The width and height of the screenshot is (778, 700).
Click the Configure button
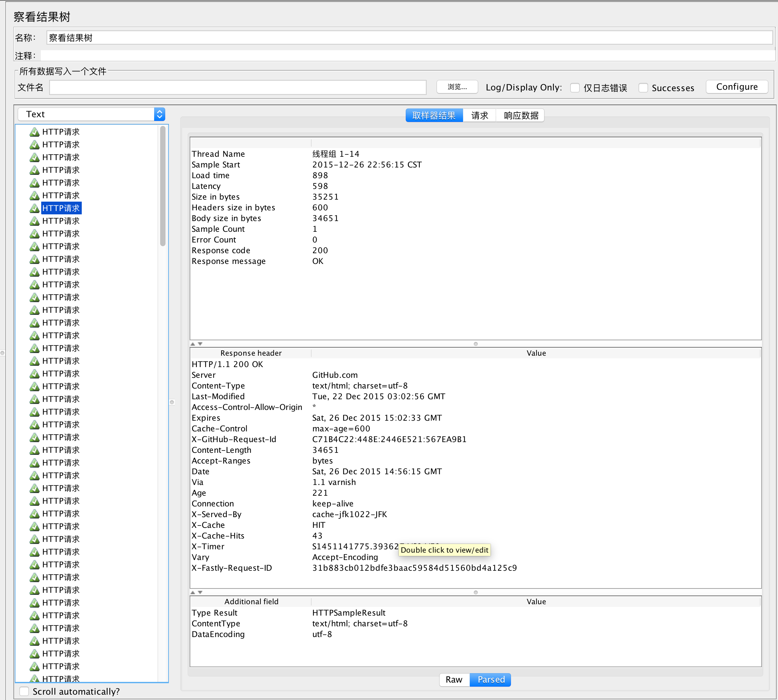736,87
